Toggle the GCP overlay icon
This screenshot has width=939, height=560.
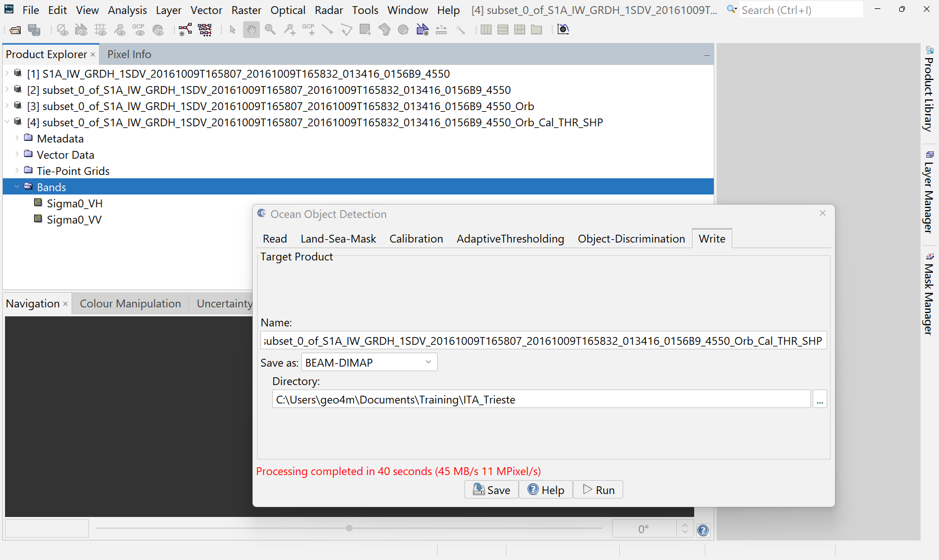pyautogui.click(x=139, y=30)
